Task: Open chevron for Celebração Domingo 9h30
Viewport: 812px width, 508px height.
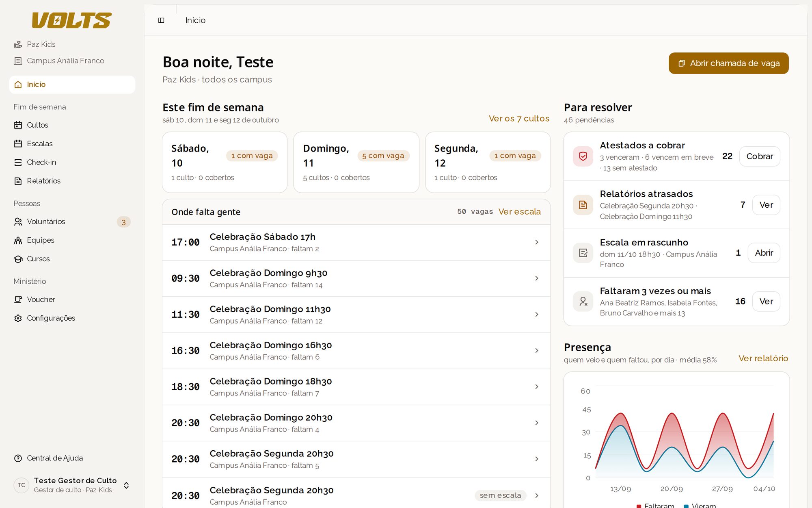Action: pos(537,278)
